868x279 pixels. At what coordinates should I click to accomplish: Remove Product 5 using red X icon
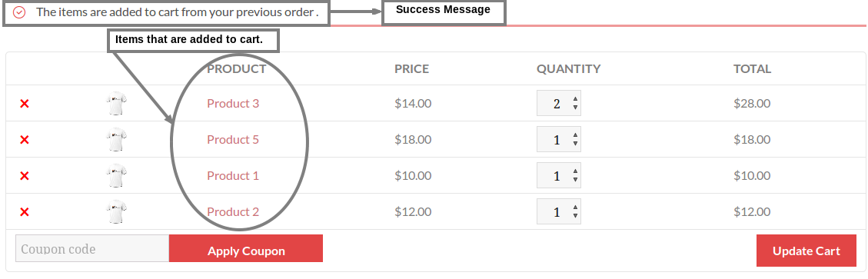point(25,140)
